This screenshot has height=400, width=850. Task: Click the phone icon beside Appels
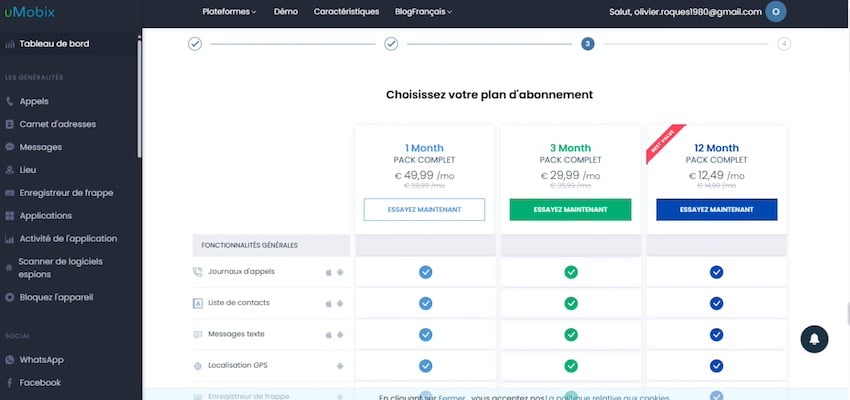[9, 102]
